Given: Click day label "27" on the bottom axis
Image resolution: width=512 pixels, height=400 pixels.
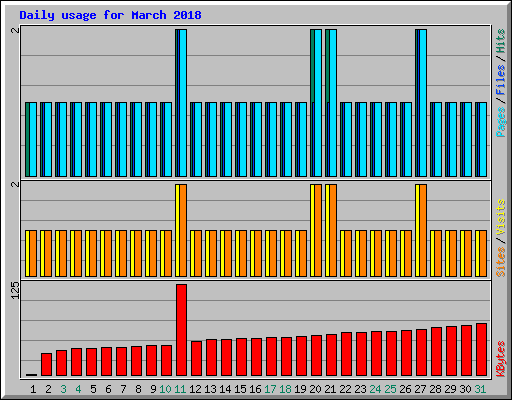Looking at the screenshot, I should [x=420, y=389].
